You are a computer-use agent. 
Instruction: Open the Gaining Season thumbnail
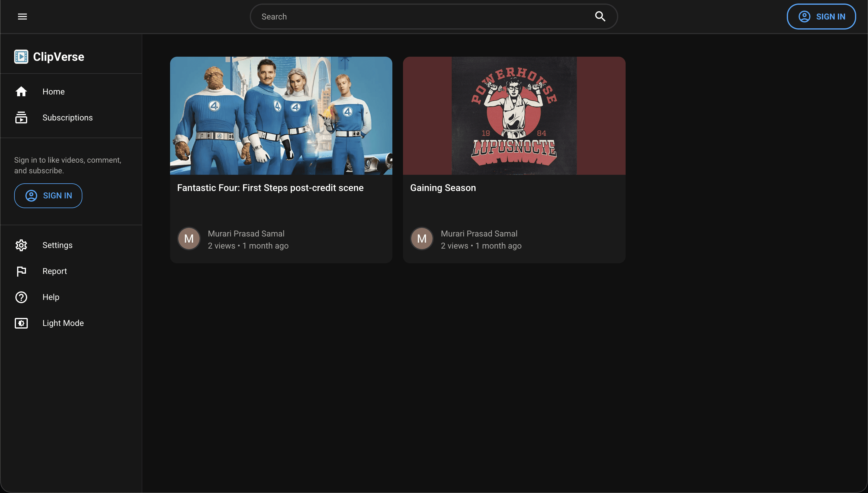click(x=514, y=115)
